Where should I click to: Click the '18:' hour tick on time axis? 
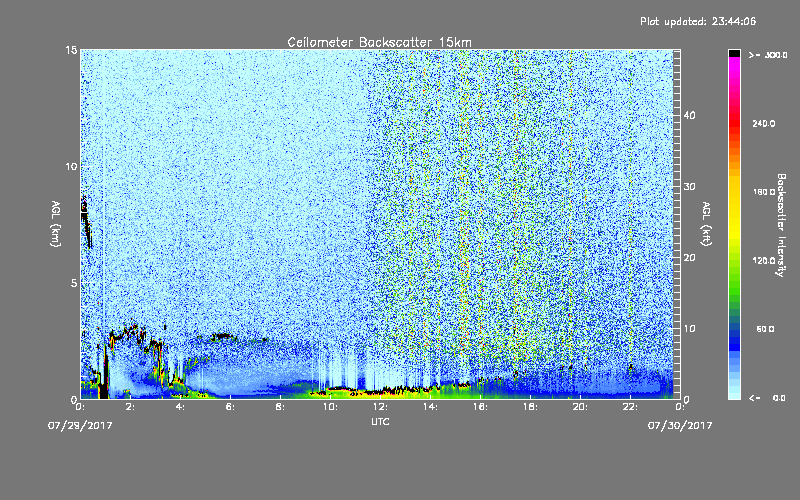pos(530,407)
